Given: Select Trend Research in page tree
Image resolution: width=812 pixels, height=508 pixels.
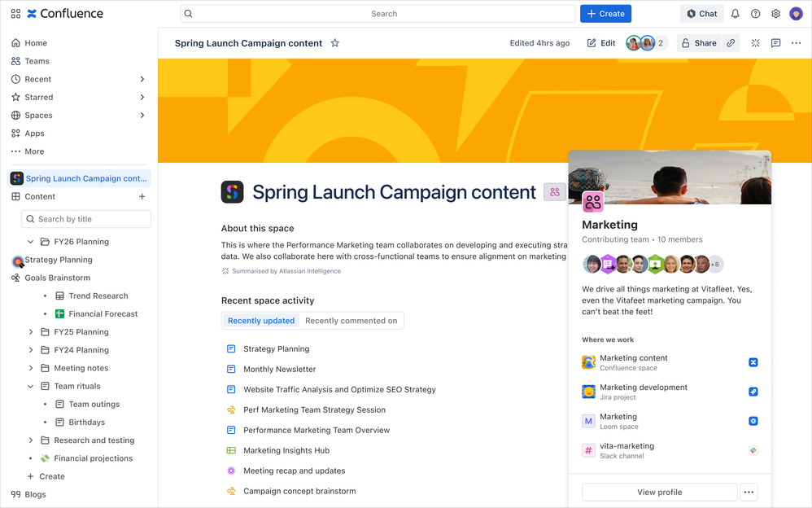Looking at the screenshot, I should [98, 296].
